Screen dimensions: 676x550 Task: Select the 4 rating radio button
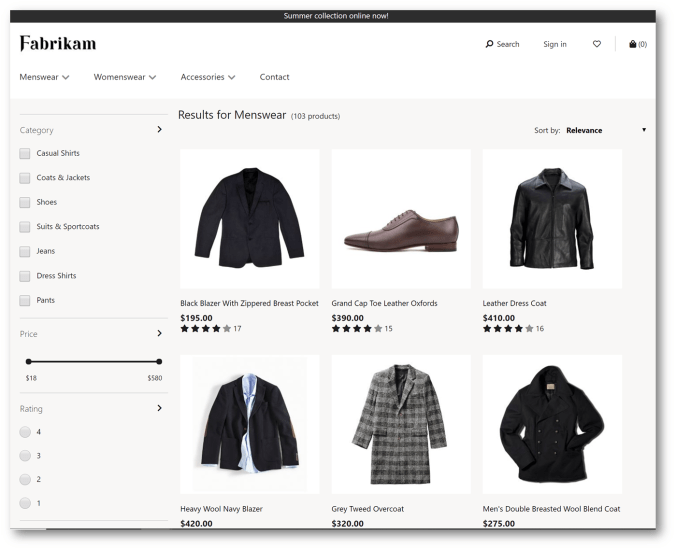point(25,432)
